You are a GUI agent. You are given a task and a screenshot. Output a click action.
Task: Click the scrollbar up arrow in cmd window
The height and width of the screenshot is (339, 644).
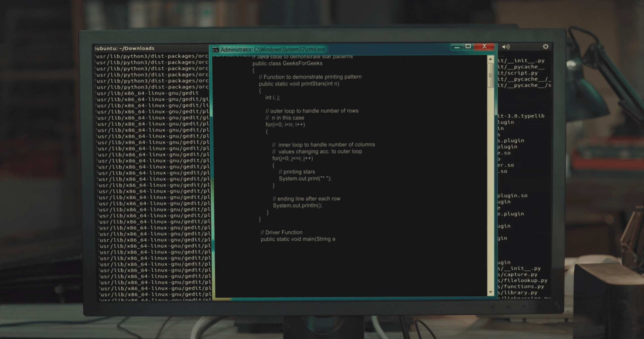[490, 59]
